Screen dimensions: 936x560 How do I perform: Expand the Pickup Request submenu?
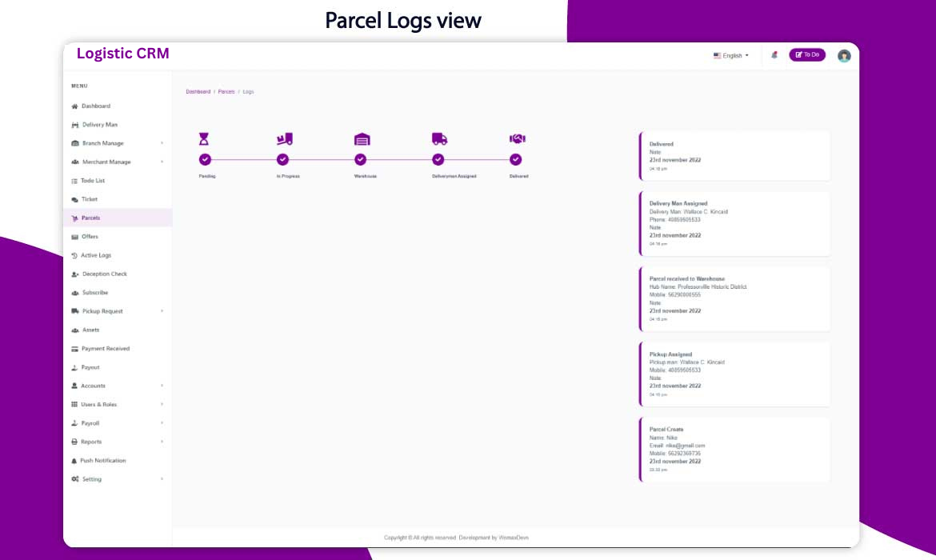(x=102, y=311)
